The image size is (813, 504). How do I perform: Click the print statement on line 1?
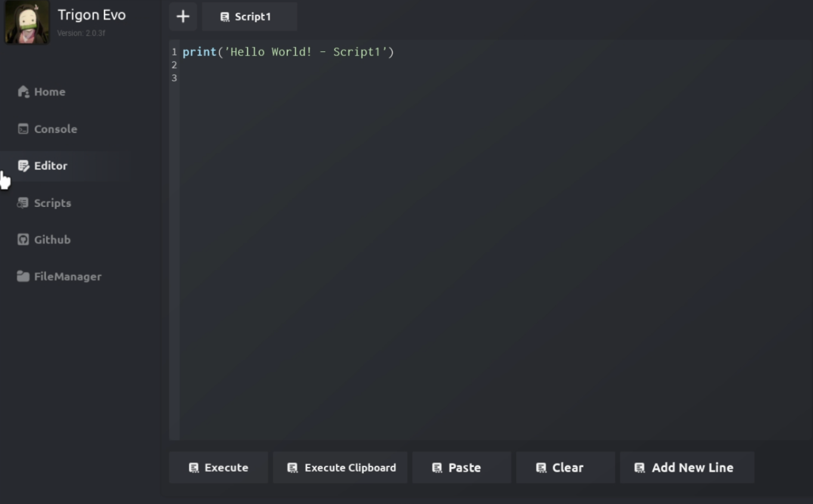(288, 52)
